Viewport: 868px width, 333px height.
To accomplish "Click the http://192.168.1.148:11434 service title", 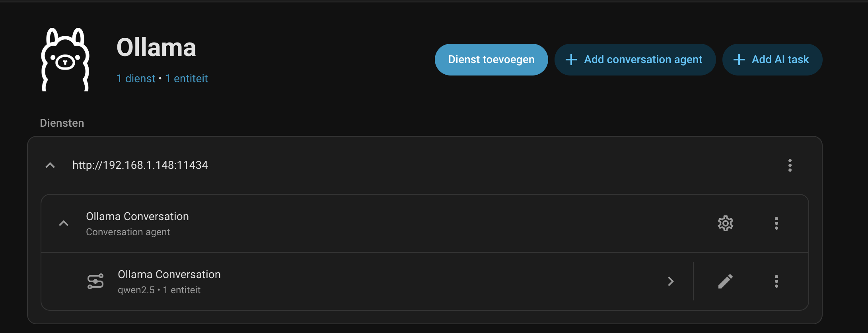I will point(140,165).
